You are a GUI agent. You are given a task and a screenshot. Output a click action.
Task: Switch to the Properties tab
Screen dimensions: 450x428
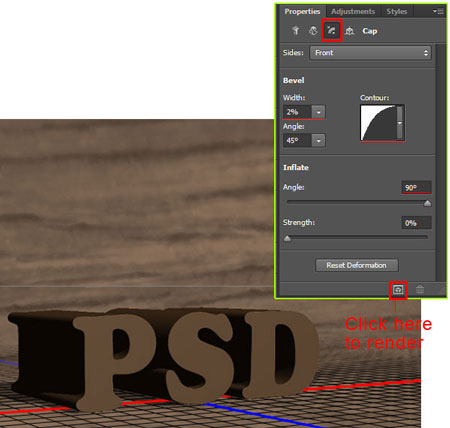(302, 11)
